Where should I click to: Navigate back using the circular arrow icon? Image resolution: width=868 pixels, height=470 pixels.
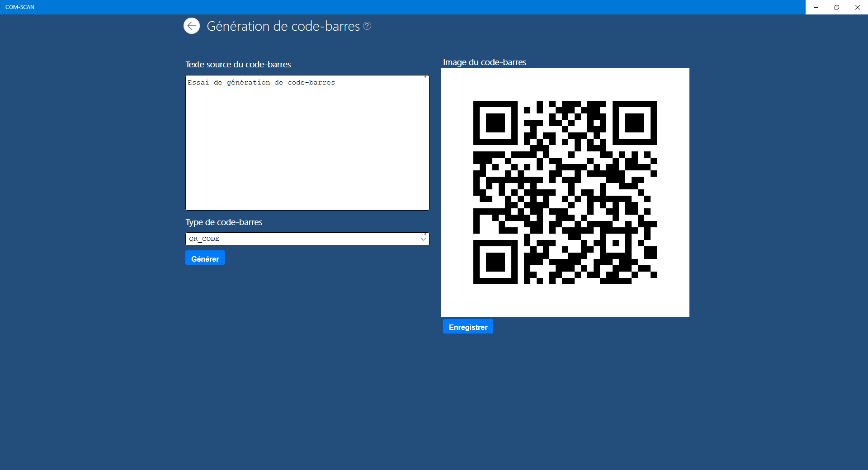click(192, 26)
